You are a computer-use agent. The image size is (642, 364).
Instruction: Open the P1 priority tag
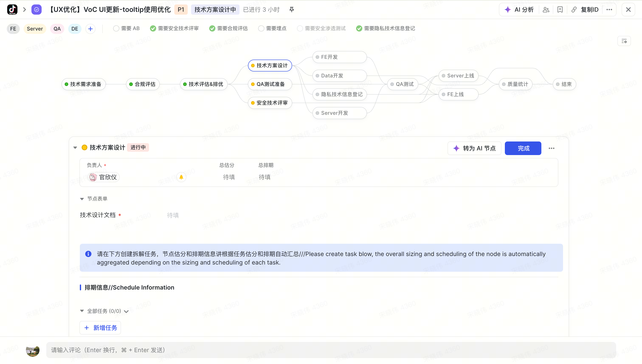181,10
